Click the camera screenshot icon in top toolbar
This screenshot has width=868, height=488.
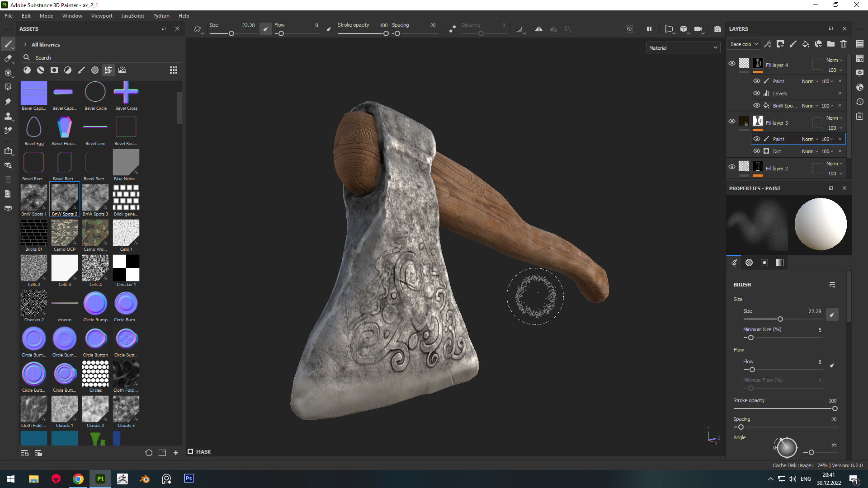pyautogui.click(x=717, y=29)
